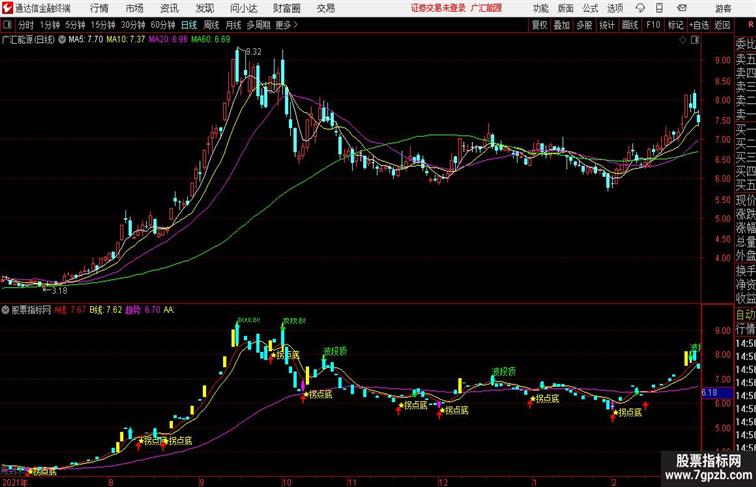Click the 9.32 high price label
This screenshot has width=756, height=487.
click(x=253, y=52)
